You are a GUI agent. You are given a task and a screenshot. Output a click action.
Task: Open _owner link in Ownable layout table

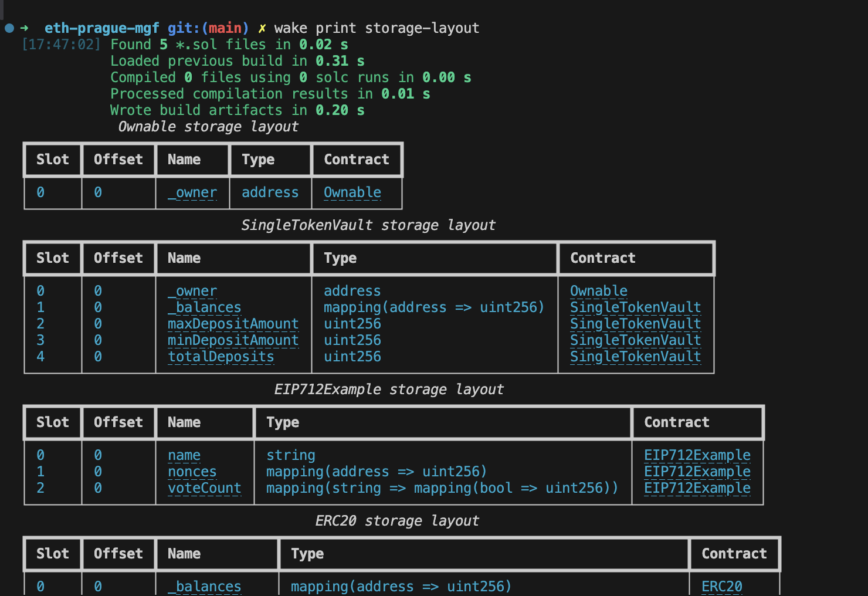[x=192, y=192]
